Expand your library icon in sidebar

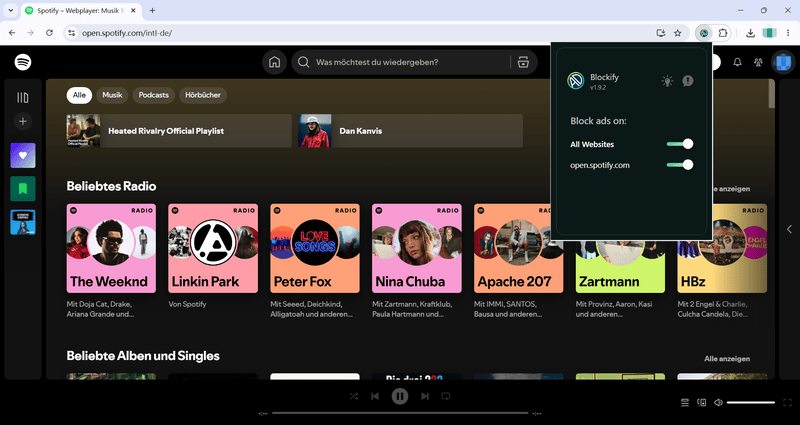pyautogui.click(x=23, y=97)
